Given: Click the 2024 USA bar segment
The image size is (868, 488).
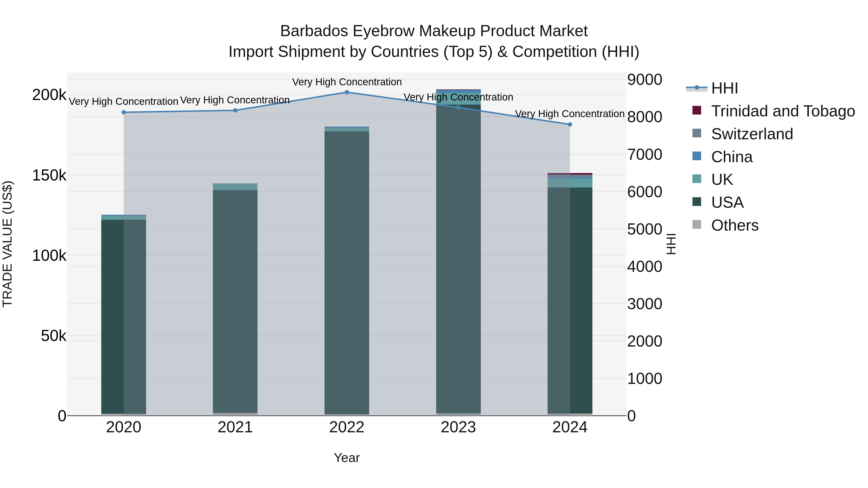Looking at the screenshot, I should click(570, 301).
